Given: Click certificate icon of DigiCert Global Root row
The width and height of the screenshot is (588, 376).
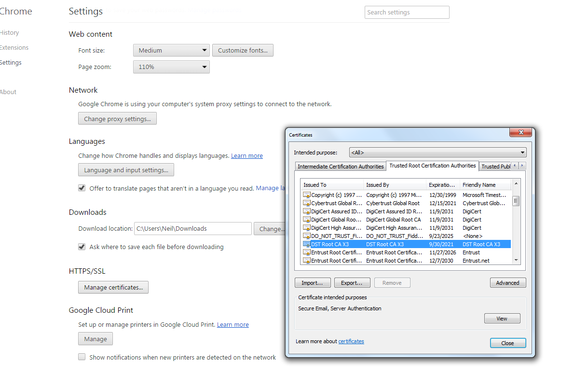Looking at the screenshot, I should pyautogui.click(x=306, y=220).
